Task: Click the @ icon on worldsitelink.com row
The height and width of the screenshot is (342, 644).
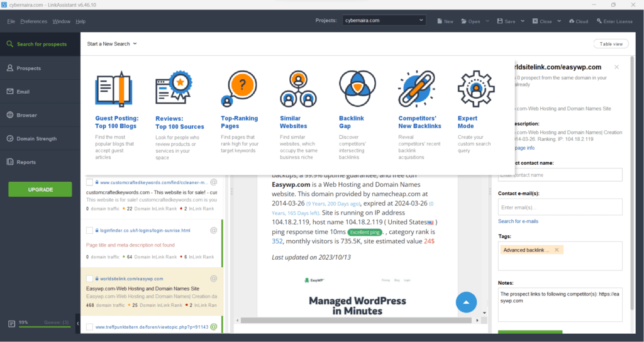Action: tap(214, 279)
